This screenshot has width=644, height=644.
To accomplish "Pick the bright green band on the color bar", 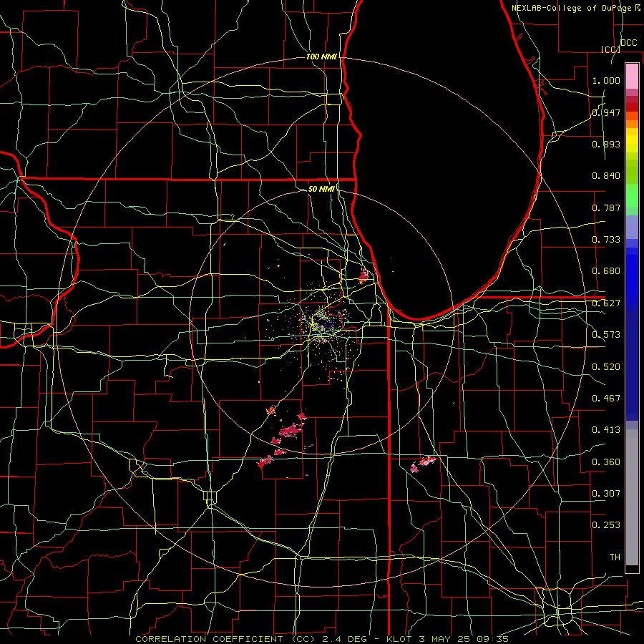I will point(632,195).
